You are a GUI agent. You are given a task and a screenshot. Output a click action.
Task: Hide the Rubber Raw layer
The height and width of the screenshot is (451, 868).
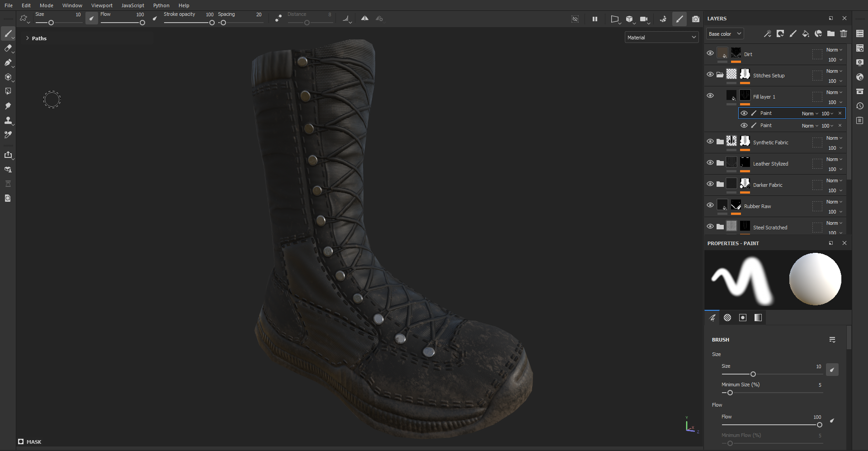pos(710,205)
